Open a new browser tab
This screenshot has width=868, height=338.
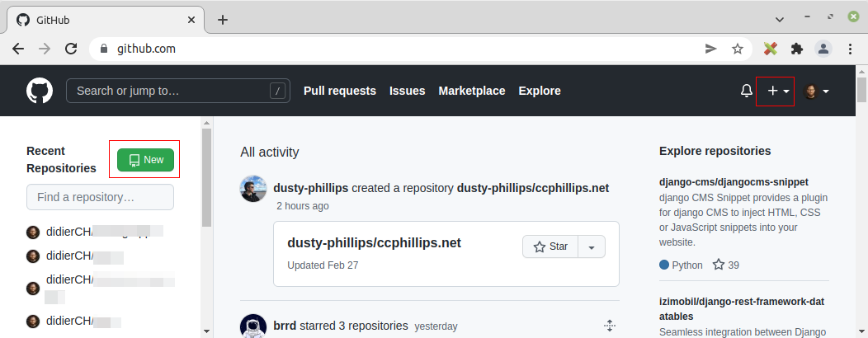tap(223, 20)
